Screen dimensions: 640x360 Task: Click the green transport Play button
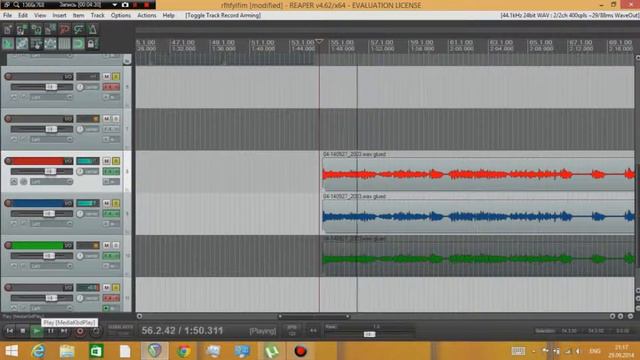36,331
